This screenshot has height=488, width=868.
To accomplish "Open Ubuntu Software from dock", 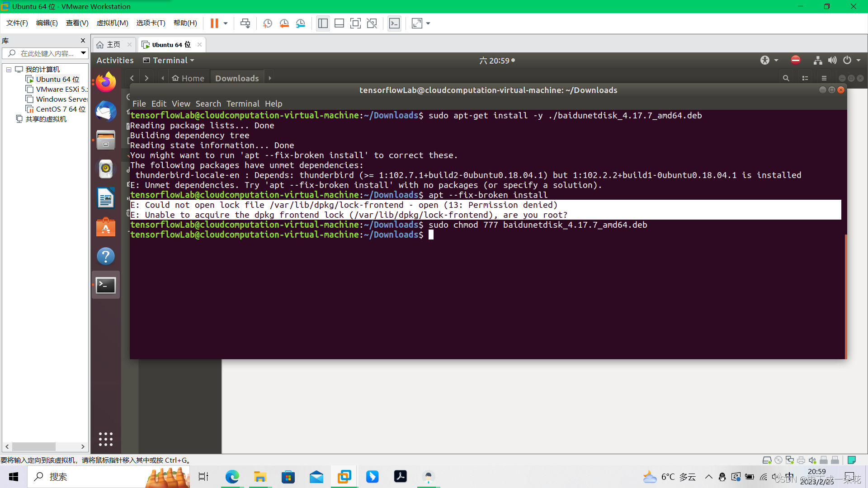I will pos(106,227).
